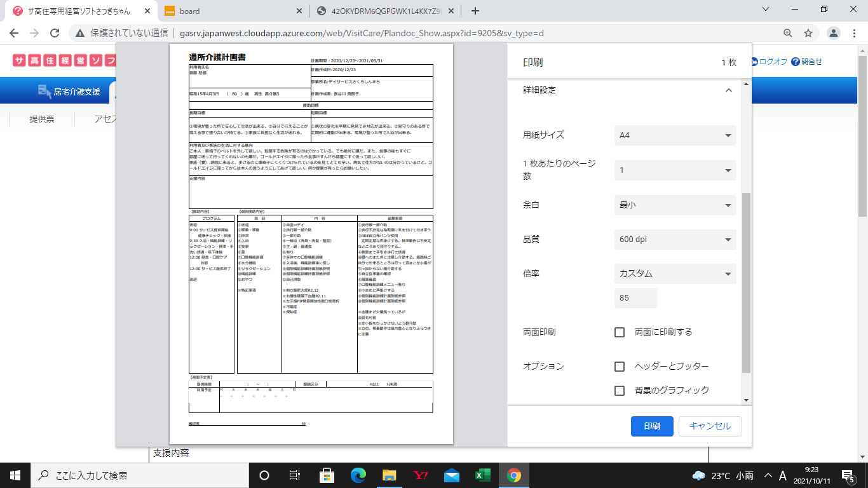The image size is (868, 488).
Task: Open Chrome profile avatar icon
Action: (834, 33)
